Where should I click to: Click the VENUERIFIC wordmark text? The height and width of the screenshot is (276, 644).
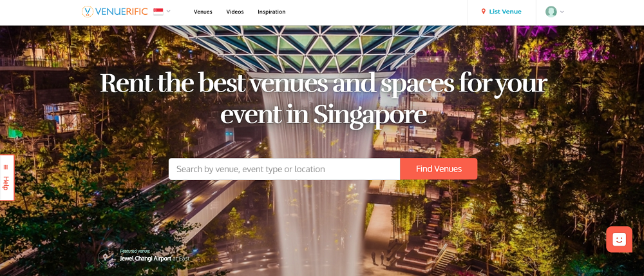point(121,12)
